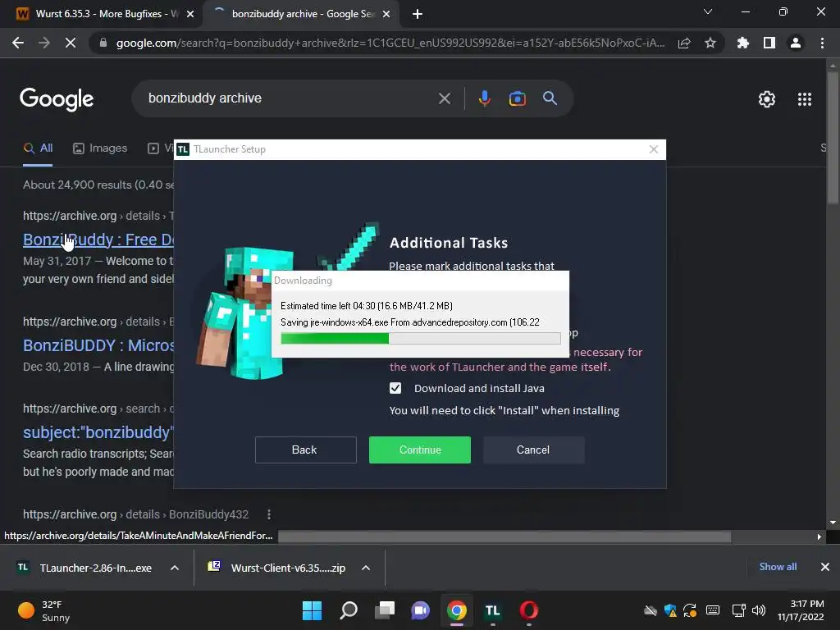Click Back in TLauncher Setup

pos(305,450)
